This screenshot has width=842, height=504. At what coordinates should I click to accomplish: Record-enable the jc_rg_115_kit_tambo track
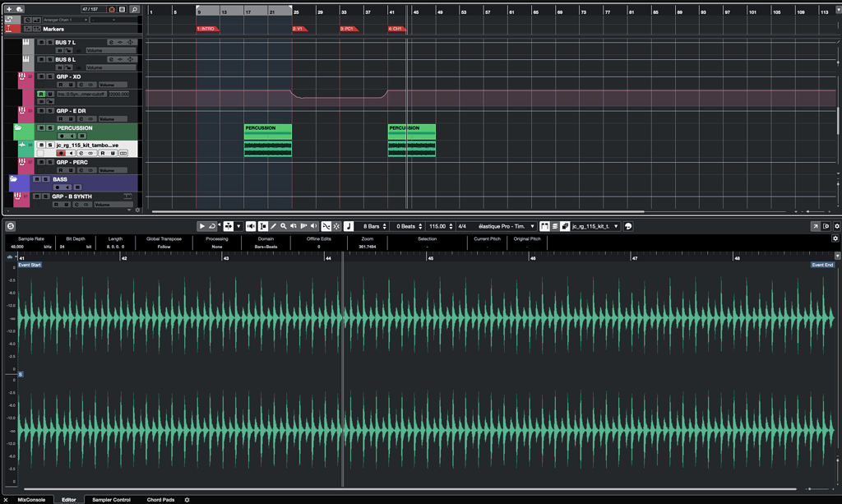[x=62, y=152]
